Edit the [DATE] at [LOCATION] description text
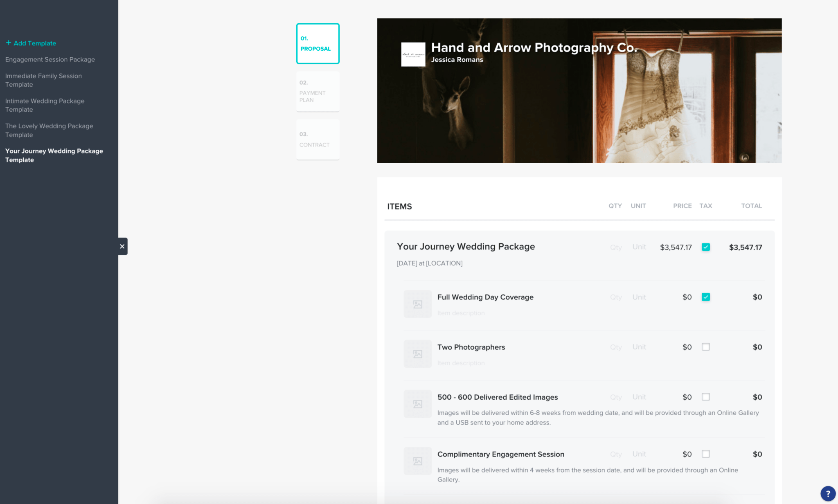Viewport: 838px width, 504px height. [x=429, y=263]
